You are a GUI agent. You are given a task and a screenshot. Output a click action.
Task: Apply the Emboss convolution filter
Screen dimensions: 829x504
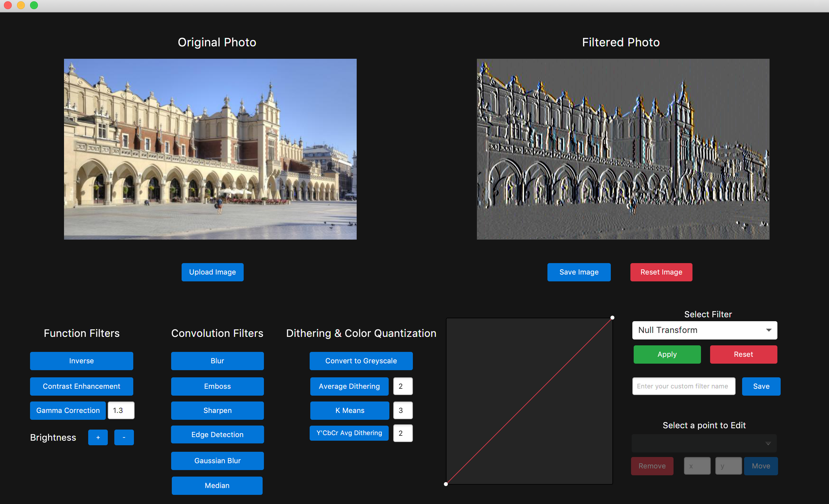point(217,386)
